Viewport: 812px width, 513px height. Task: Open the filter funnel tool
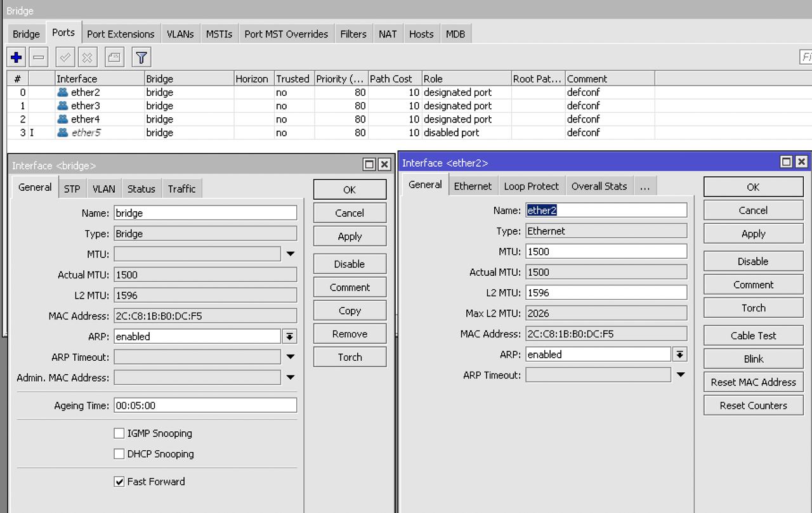coord(141,58)
